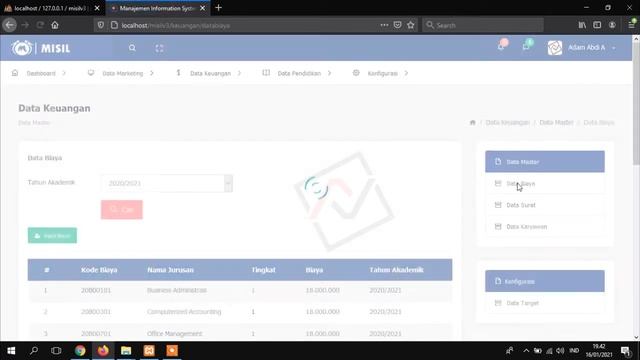Click the taskbar volume icon
640x360 pixels.
560,351
